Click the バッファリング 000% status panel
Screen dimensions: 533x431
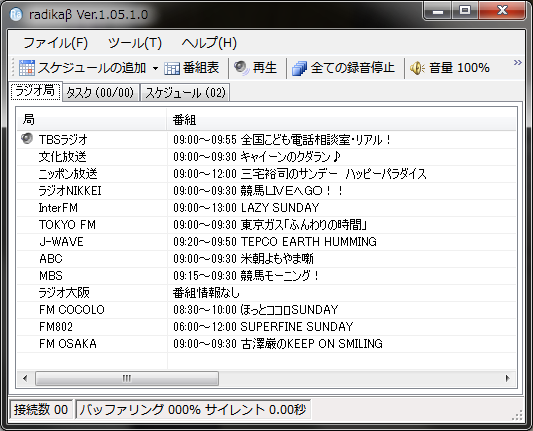tap(193, 410)
